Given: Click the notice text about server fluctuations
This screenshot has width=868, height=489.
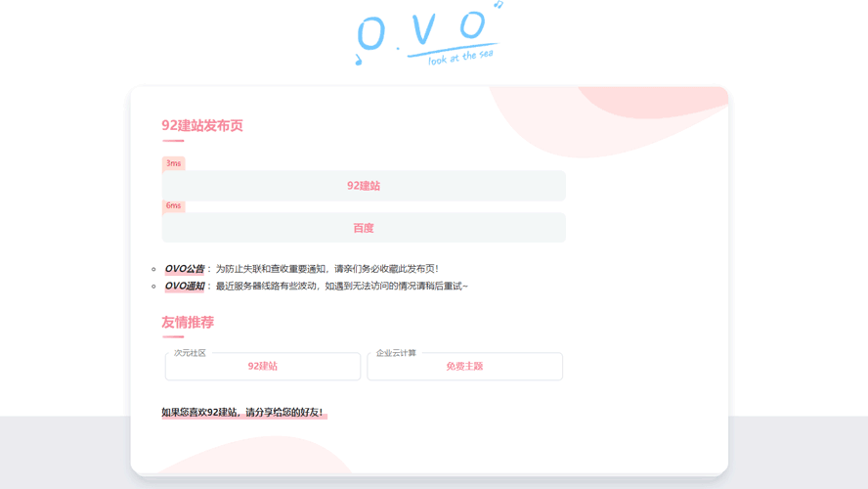Looking at the screenshot, I should 341,287.
